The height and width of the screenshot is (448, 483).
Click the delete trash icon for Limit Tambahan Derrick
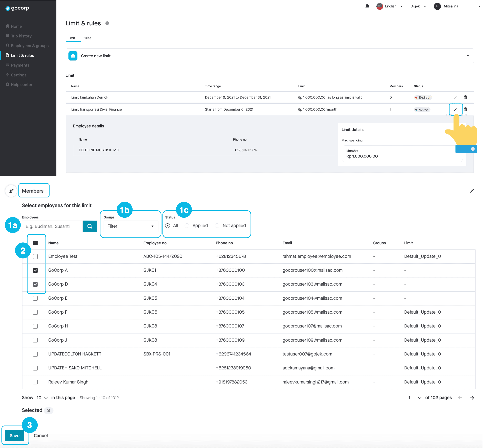point(467,97)
